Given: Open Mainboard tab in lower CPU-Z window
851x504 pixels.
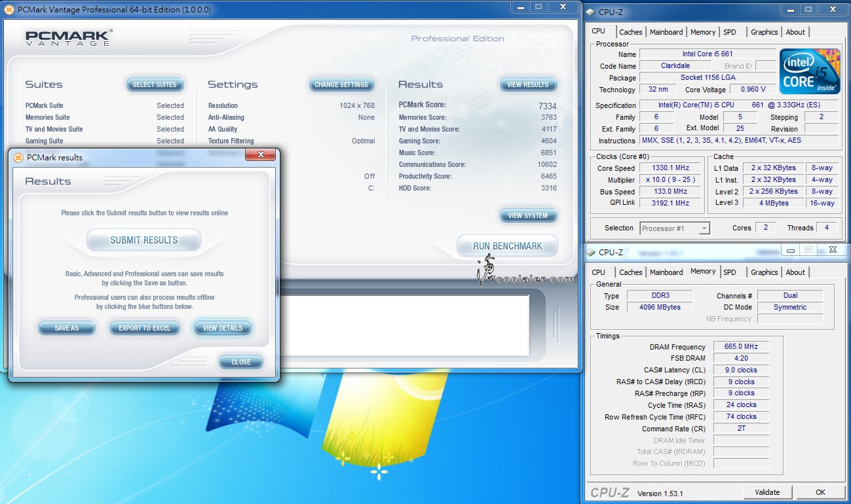Looking at the screenshot, I should 666,272.
